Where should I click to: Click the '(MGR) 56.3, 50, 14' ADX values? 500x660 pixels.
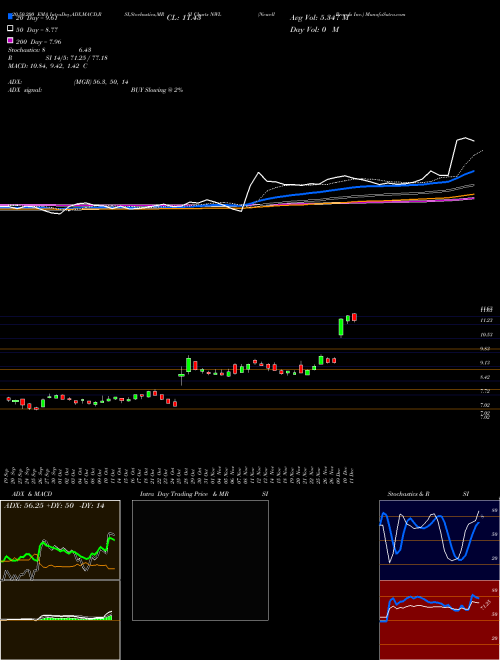point(101,82)
